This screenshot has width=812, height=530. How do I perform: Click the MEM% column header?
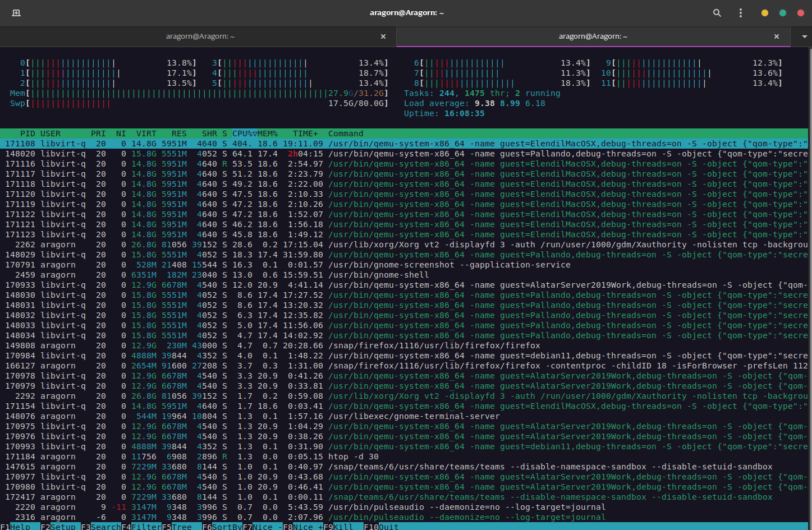[268, 133]
